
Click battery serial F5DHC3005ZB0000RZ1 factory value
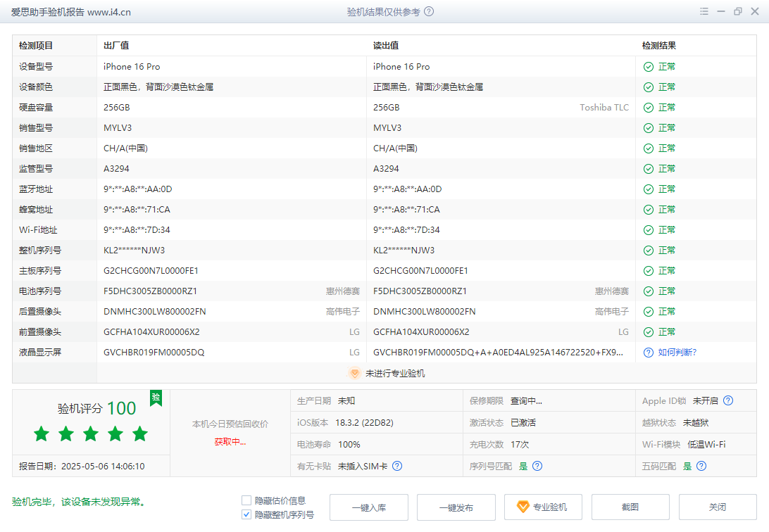150,291
